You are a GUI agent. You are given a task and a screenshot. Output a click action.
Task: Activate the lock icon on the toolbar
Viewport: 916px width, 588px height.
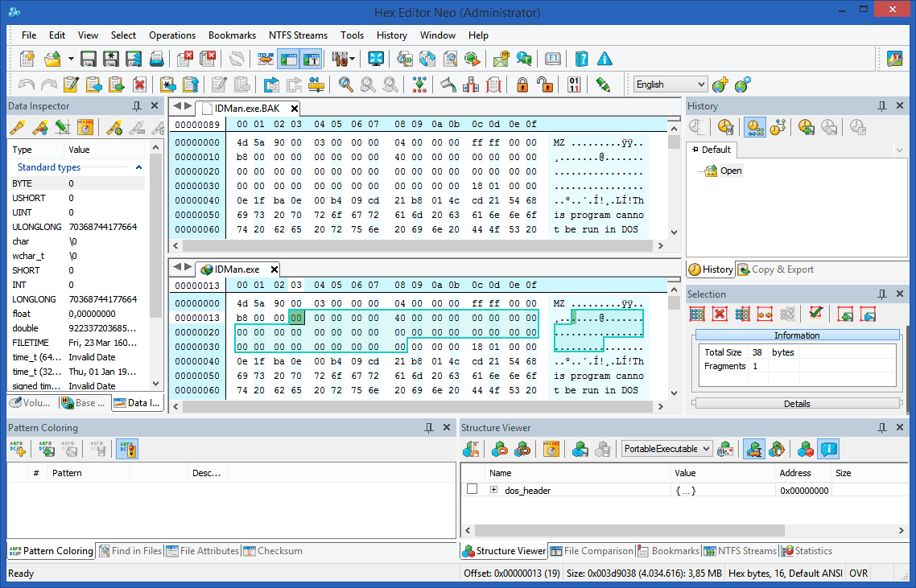point(522,84)
